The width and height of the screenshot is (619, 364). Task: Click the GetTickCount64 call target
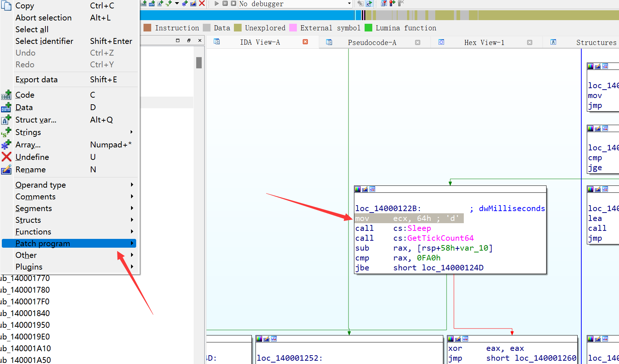[x=440, y=238]
